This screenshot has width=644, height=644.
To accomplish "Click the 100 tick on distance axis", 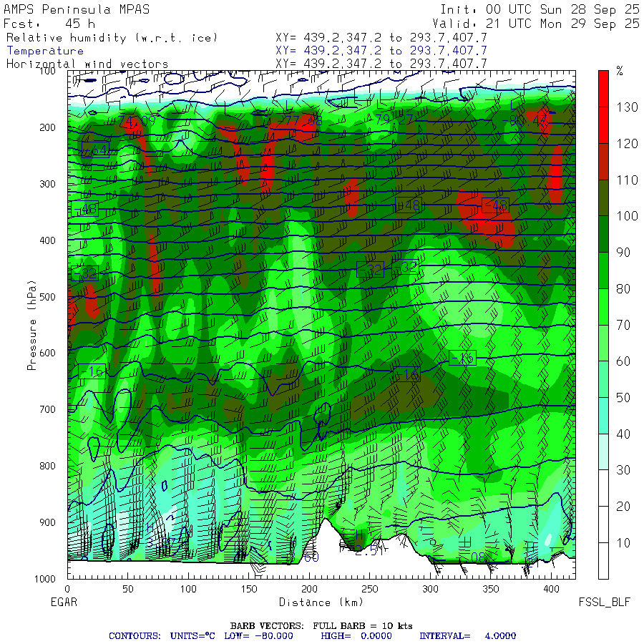I will pyautogui.click(x=188, y=589).
